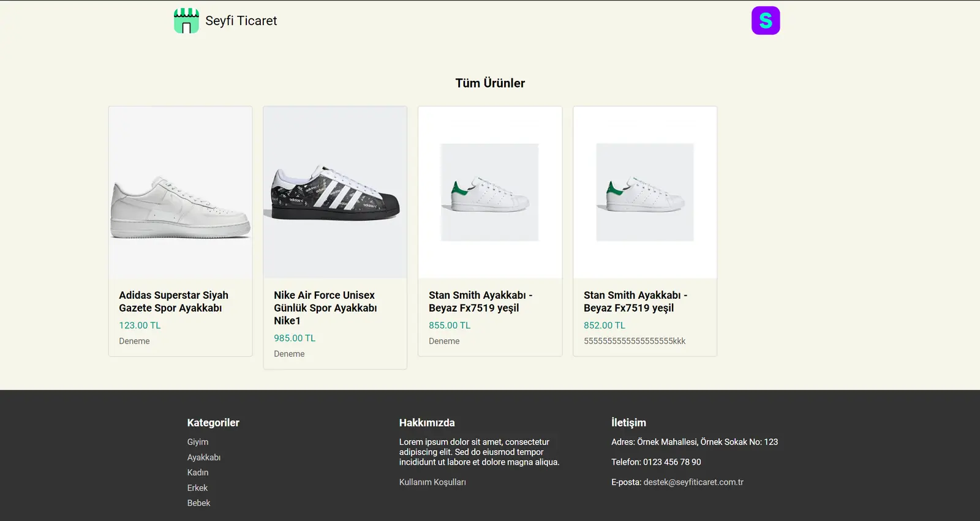Click the green store logo icon
Image resolution: width=980 pixels, height=521 pixels.
[186, 21]
